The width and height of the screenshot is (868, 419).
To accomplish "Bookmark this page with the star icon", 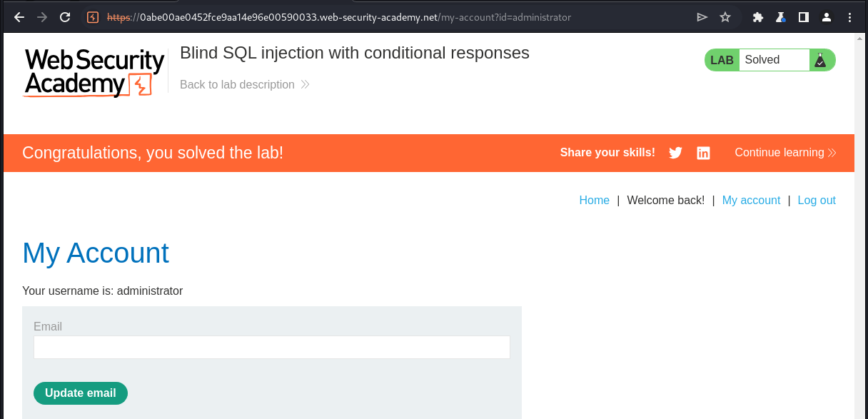I will pos(725,17).
